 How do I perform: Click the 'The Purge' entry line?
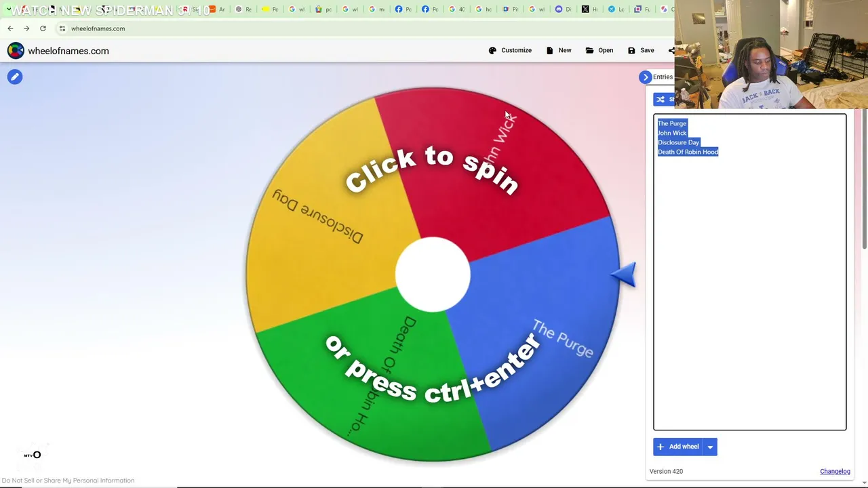pos(672,123)
